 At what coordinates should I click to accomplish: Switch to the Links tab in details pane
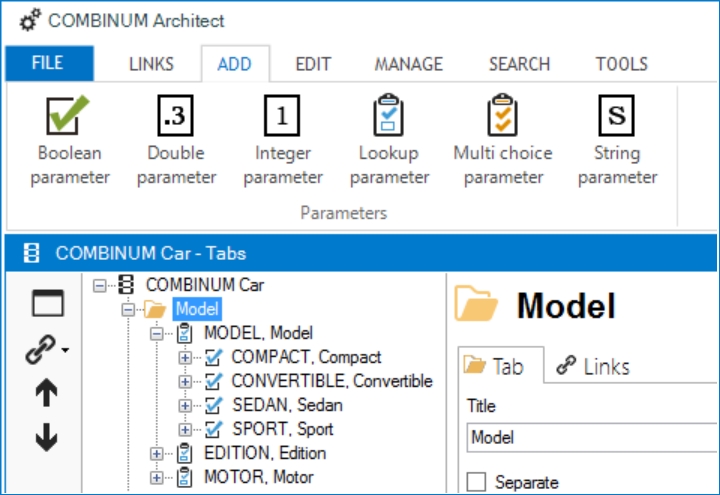[x=593, y=366]
